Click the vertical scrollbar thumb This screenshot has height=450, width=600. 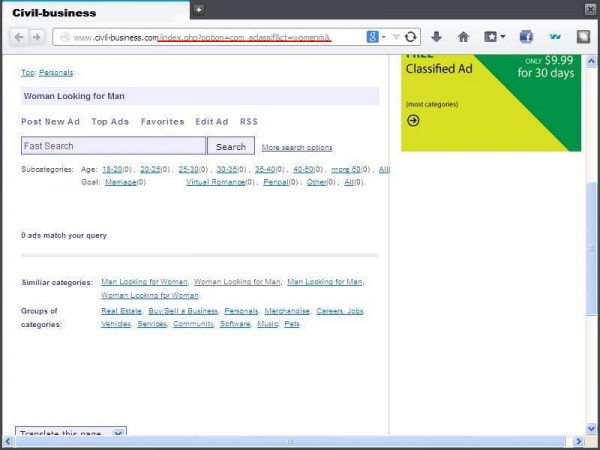tap(591, 249)
